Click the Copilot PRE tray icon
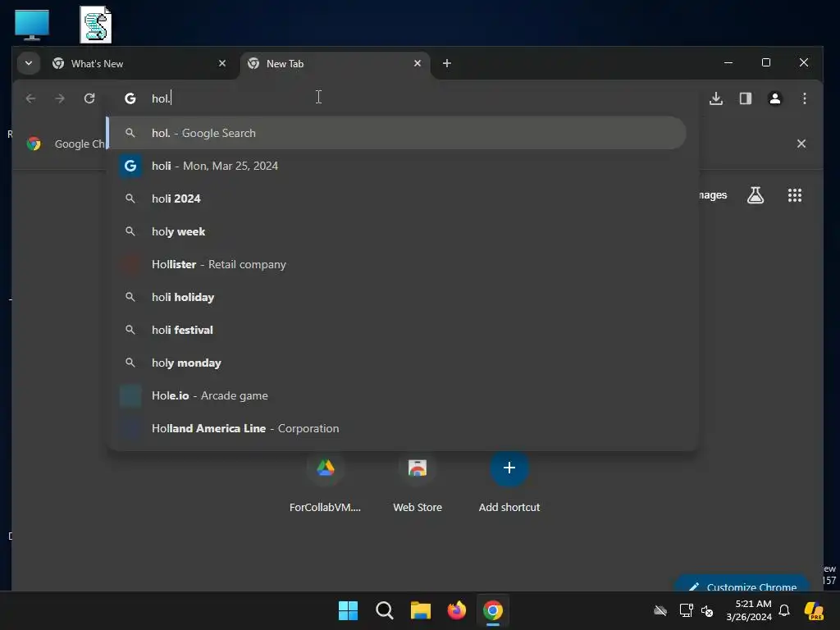Screen dimensions: 840x630 point(814,610)
